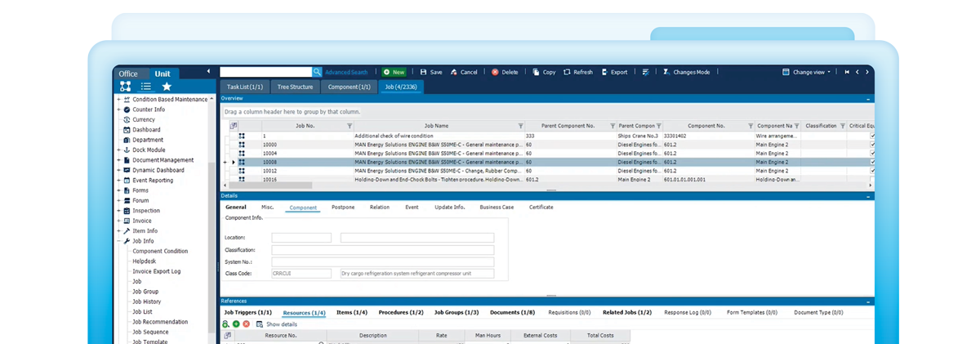
Task: Toggle Critical Equipment checkbox for job 10000
Action: pyautogui.click(x=872, y=145)
